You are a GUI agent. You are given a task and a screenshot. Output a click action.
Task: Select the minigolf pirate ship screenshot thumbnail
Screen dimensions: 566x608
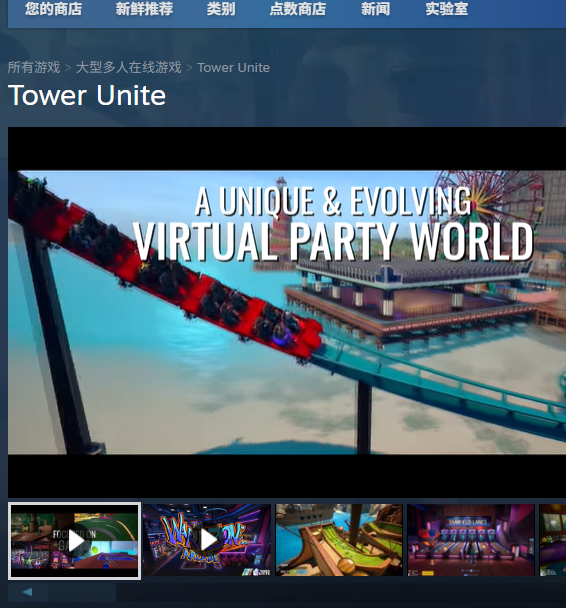coord(339,540)
